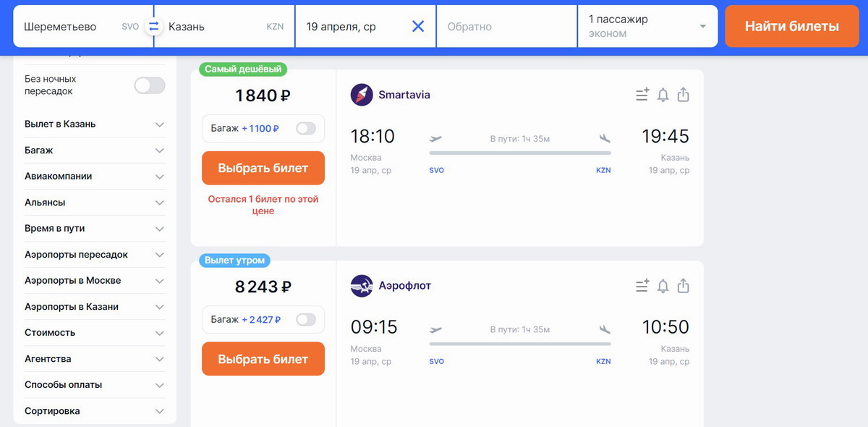Expand the Способы оплаты filter
Image resolution: width=868 pixels, height=427 pixels.
(95, 385)
